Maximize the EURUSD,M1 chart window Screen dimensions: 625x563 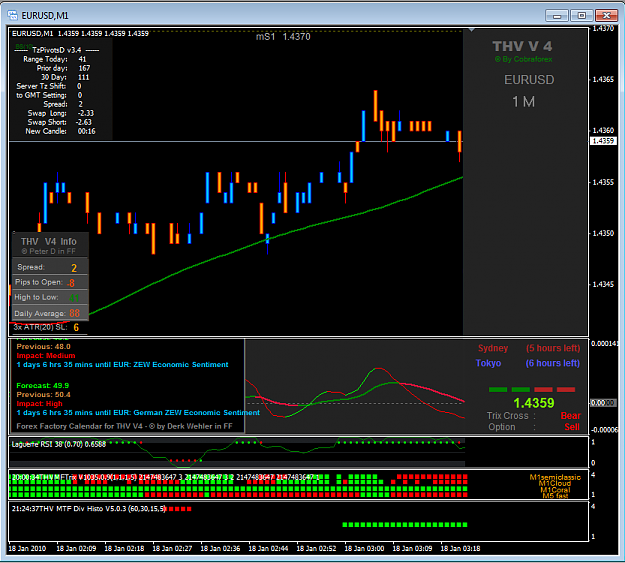click(x=582, y=16)
